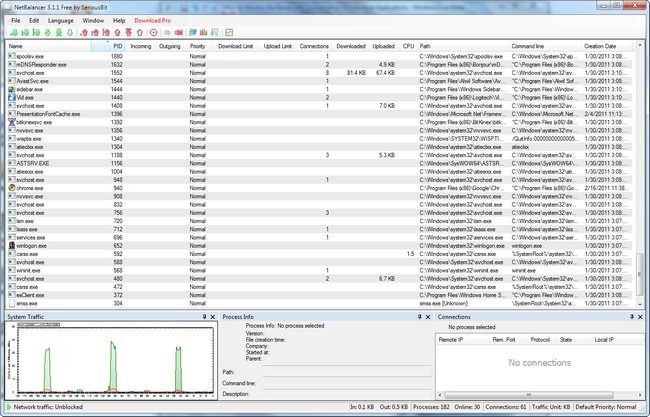Sort by the Incoming column header
Image resolution: width=650 pixels, height=417 pixels.
(141, 46)
